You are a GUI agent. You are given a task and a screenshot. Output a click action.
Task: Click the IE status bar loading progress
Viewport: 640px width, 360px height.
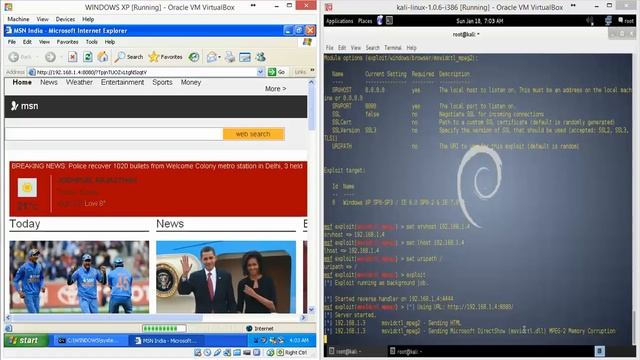164,329
